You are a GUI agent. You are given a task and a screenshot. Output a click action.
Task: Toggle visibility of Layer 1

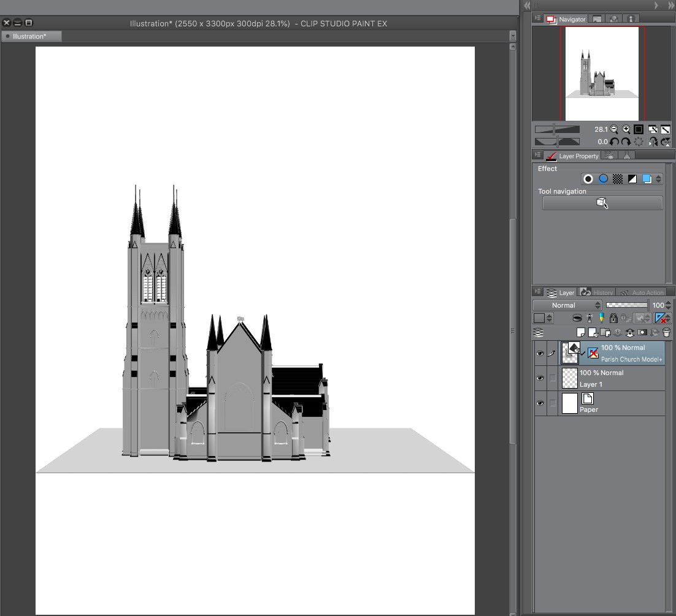click(540, 379)
